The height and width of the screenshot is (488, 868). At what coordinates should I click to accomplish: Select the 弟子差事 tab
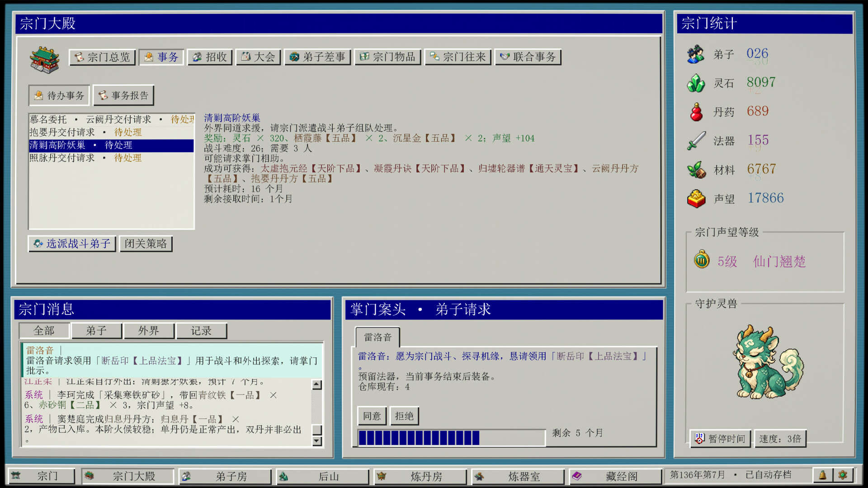(317, 57)
